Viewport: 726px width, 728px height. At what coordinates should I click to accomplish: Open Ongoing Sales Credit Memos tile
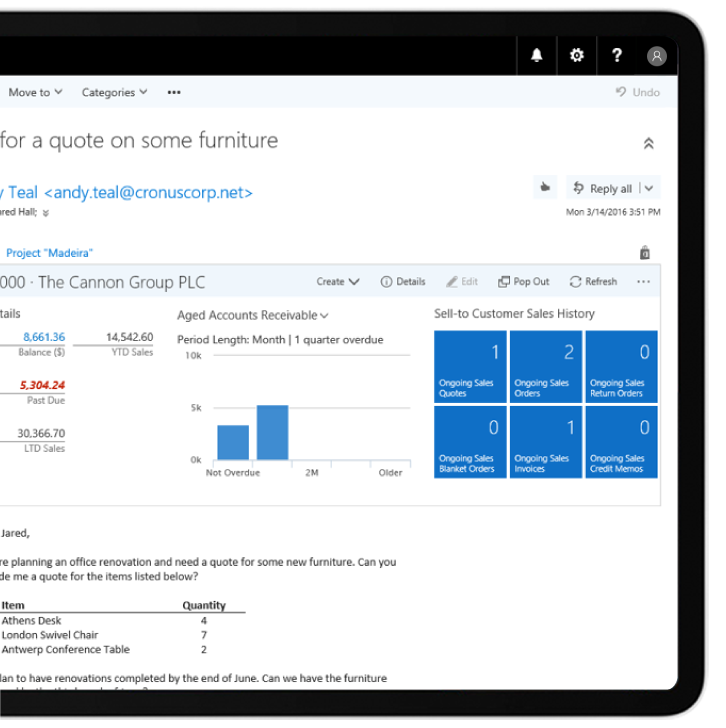pos(621,442)
